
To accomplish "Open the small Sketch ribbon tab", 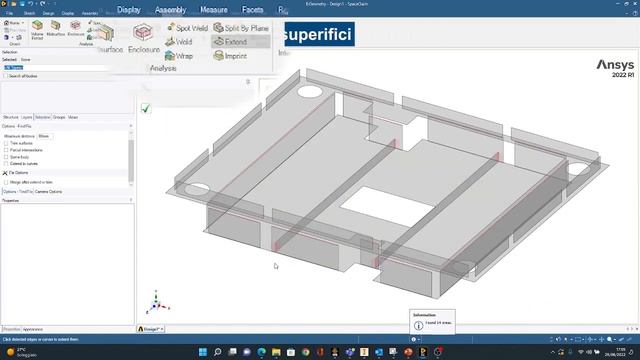I will 29,13.
